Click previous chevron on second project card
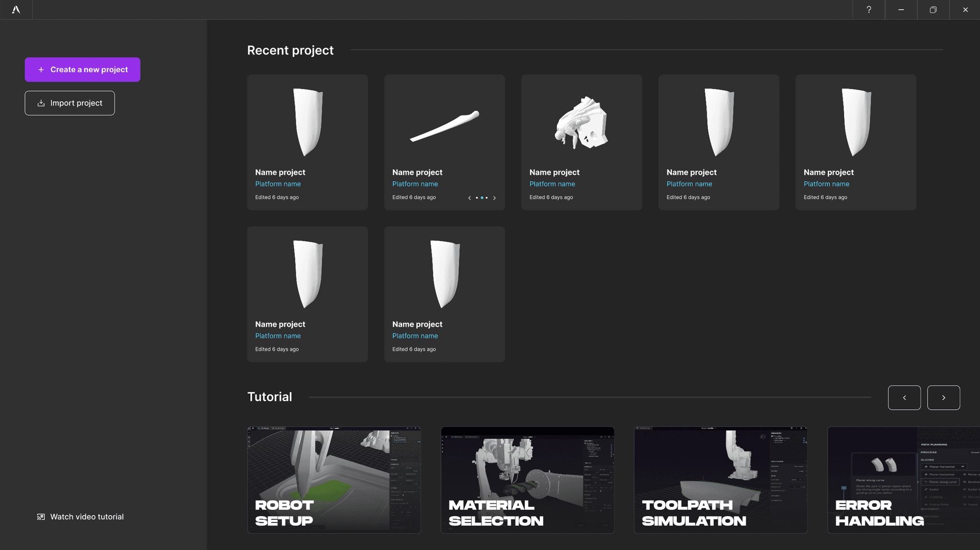The width and height of the screenshot is (980, 550). pyautogui.click(x=469, y=198)
